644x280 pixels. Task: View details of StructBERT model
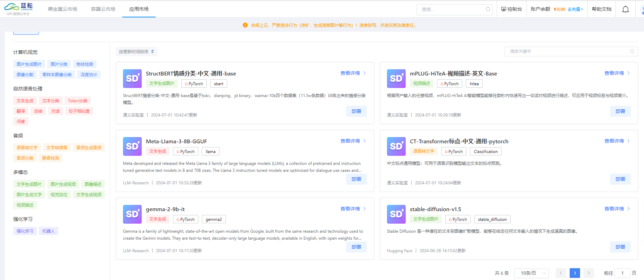tap(353, 73)
